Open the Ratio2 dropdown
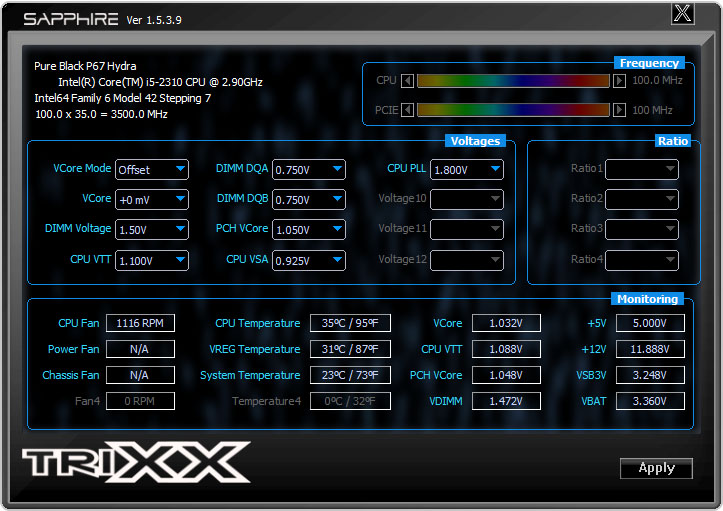The height and width of the screenshot is (511, 723). (x=642, y=199)
